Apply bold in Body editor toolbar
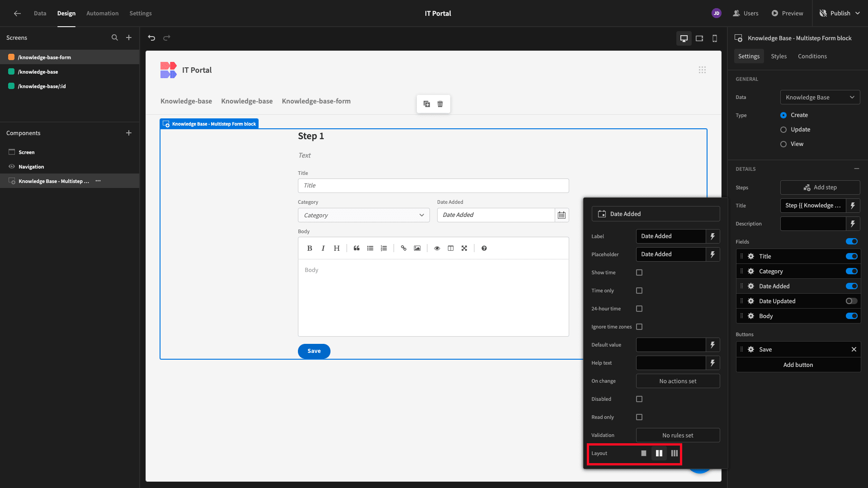This screenshot has width=868, height=488. [310, 248]
